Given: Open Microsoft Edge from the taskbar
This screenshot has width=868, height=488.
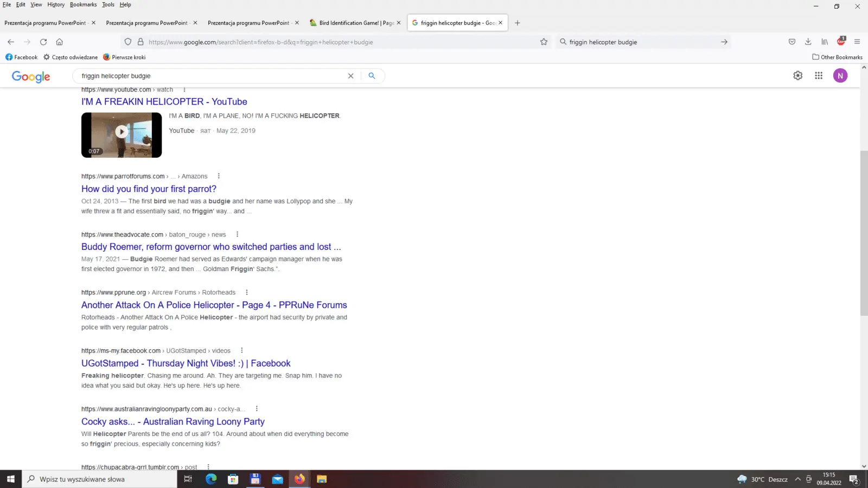Looking at the screenshot, I should tap(211, 479).
